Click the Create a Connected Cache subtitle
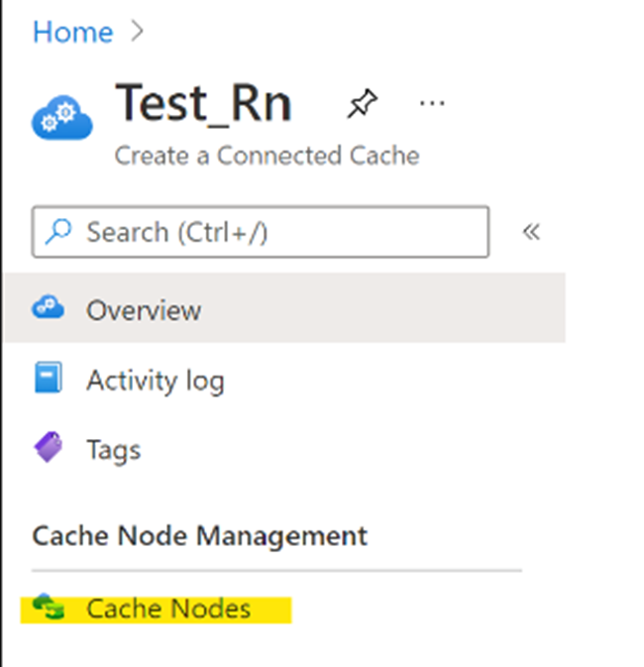This screenshot has height=667, width=644. click(268, 156)
